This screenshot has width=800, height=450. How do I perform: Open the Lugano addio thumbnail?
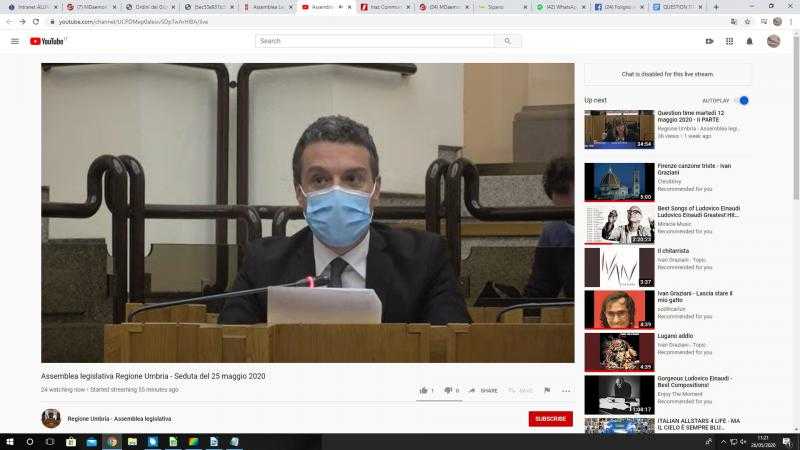[619, 352]
